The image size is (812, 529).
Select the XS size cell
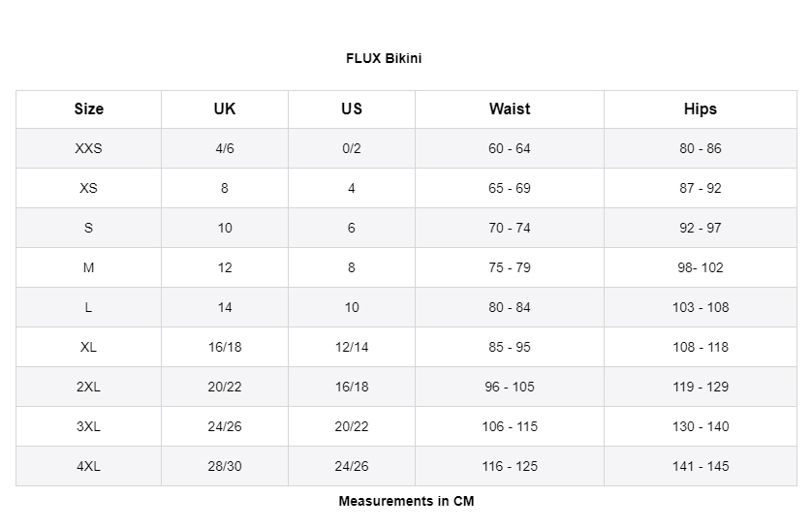88,189
